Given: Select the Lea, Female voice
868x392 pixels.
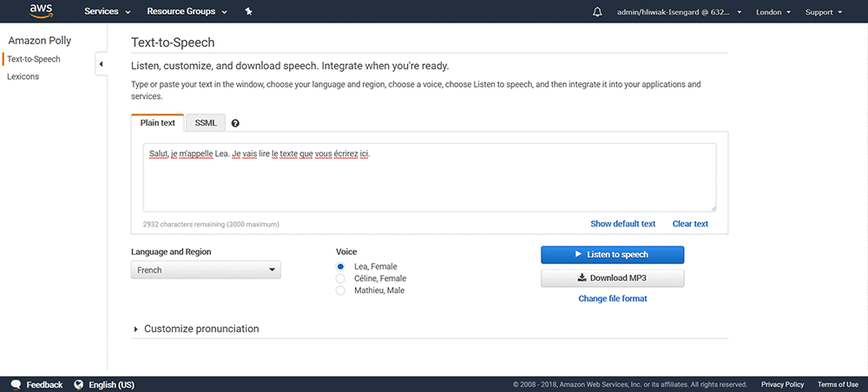Looking at the screenshot, I should (340, 266).
